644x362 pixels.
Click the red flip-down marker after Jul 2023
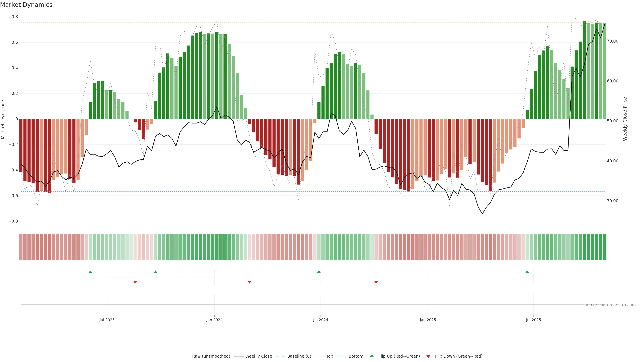tap(135, 282)
